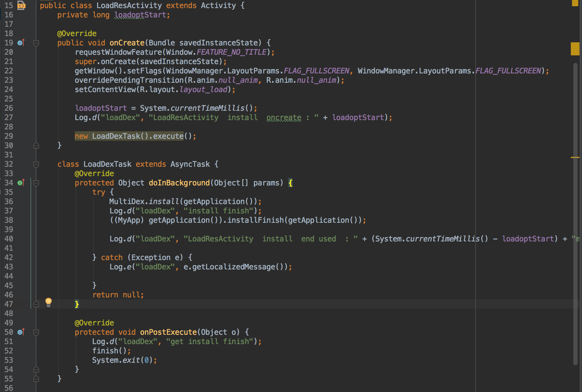Click fold end marker at line 30
The height and width of the screenshot is (392, 582).
pos(36,145)
